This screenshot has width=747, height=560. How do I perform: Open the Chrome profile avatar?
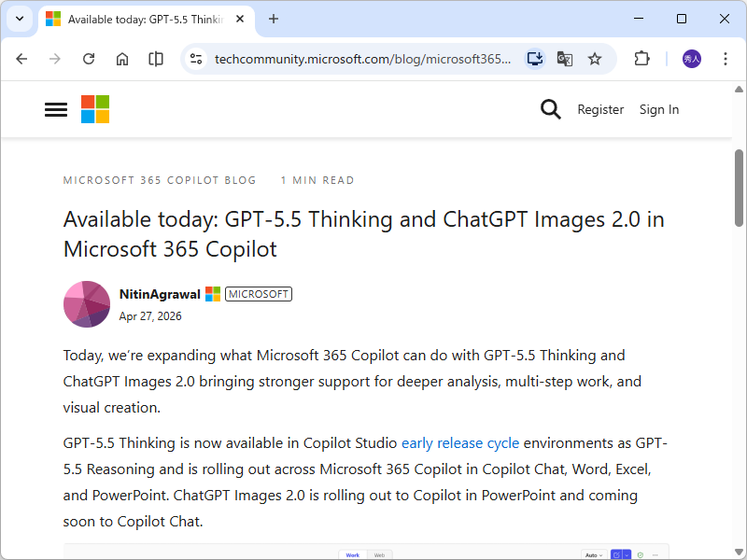[x=692, y=59]
